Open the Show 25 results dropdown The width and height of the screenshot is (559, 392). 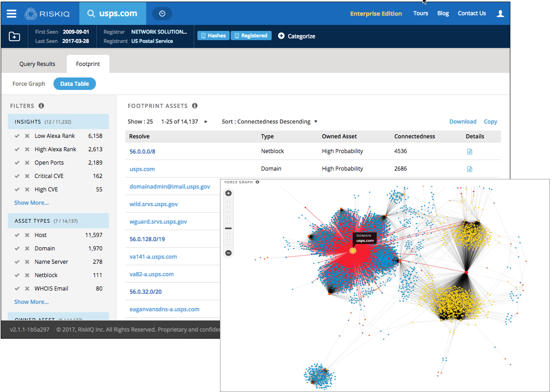point(140,122)
